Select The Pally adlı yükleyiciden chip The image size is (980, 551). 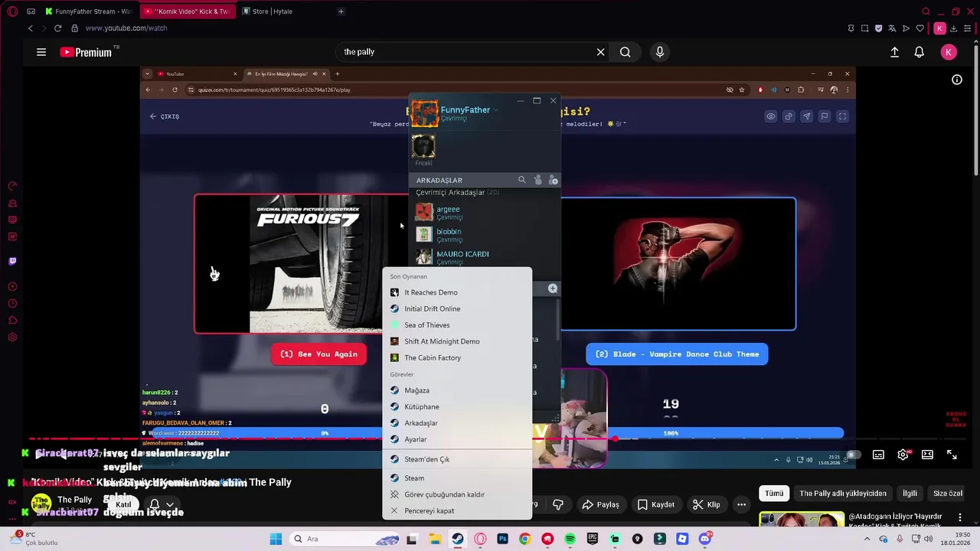pos(843,494)
